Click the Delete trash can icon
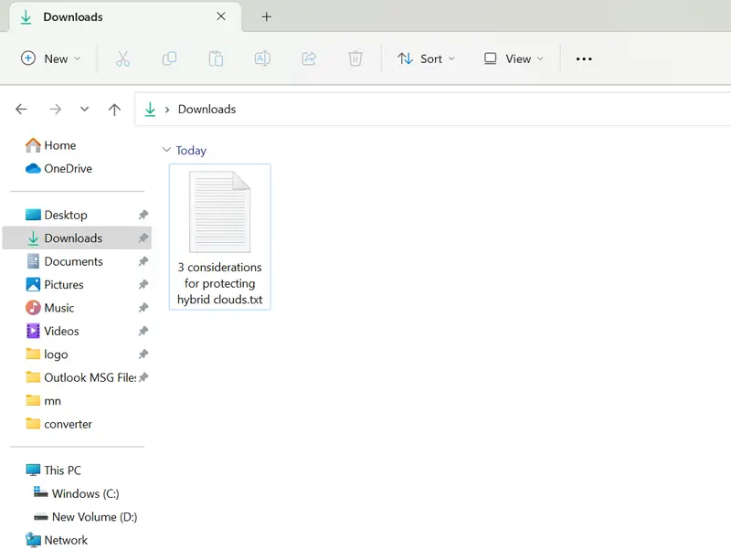 click(x=355, y=58)
